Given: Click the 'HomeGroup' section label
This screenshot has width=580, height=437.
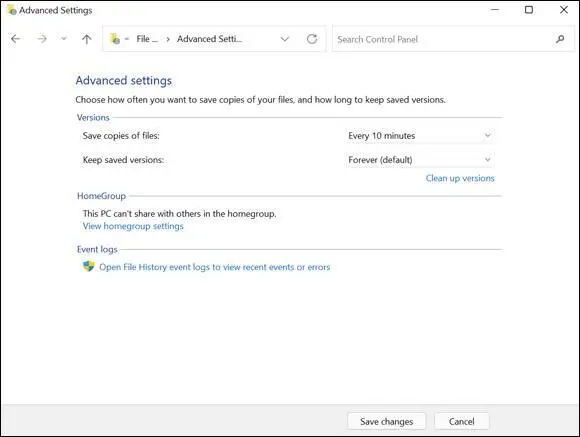Looking at the screenshot, I should tap(101, 196).
